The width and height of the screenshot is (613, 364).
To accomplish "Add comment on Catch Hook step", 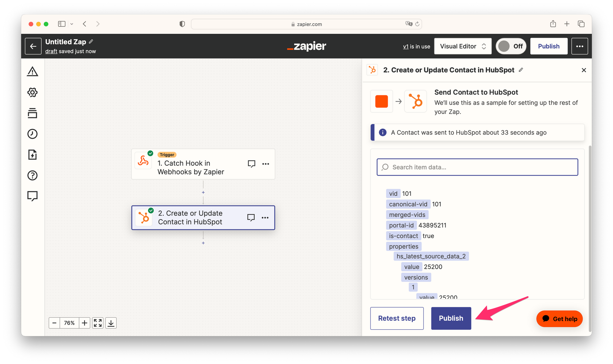I will click(252, 164).
